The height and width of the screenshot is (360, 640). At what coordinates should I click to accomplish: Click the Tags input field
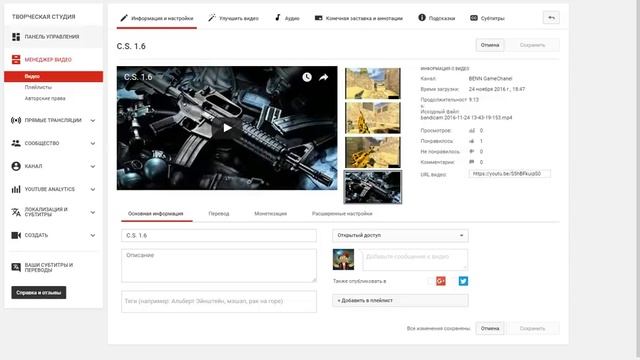coord(219,302)
